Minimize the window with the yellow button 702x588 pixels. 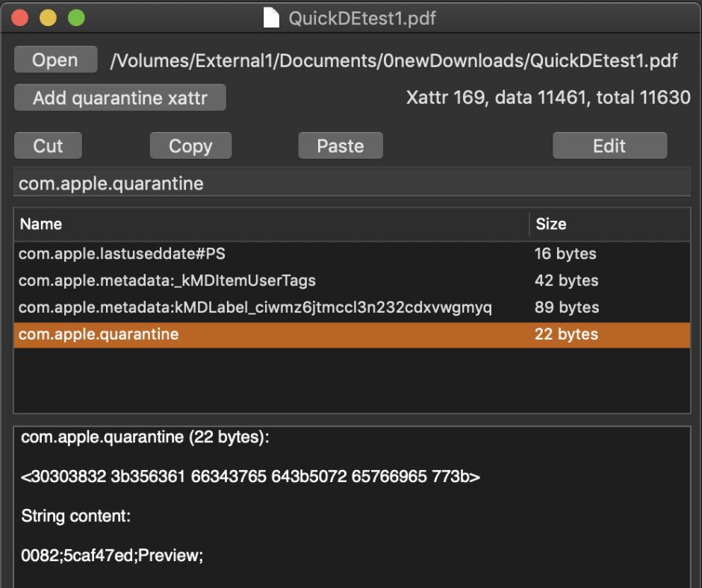[48, 18]
